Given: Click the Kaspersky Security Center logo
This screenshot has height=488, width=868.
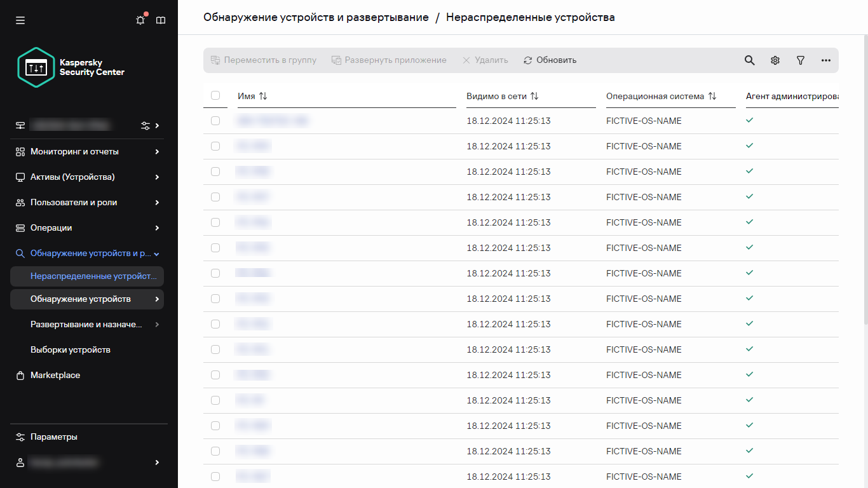Looking at the screenshot, I should coord(70,67).
